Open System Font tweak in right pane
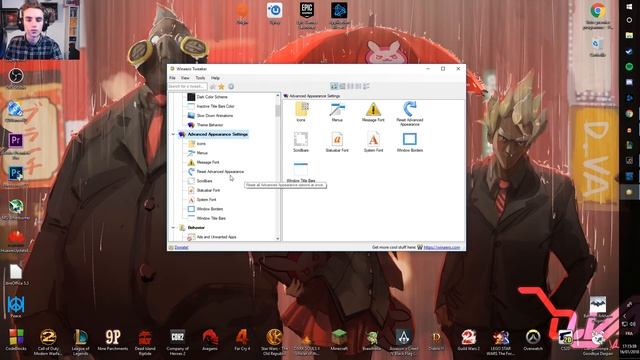 [x=373, y=142]
